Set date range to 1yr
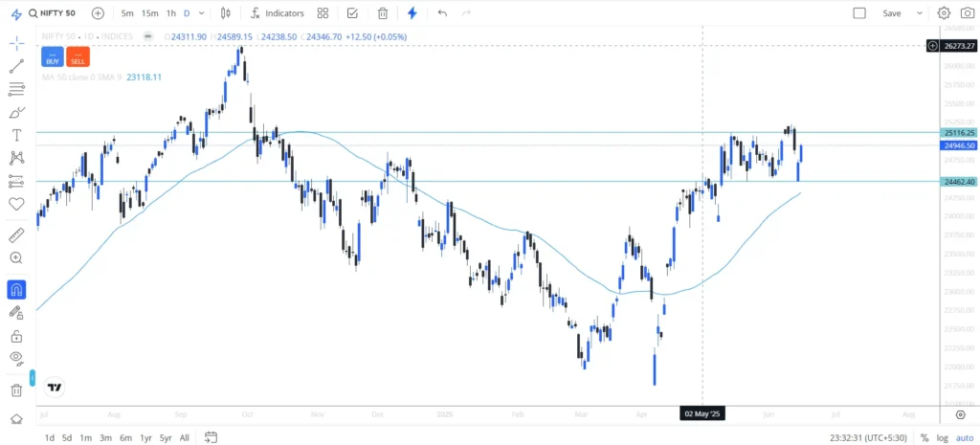Image resolution: width=980 pixels, height=445 pixels. [145, 437]
